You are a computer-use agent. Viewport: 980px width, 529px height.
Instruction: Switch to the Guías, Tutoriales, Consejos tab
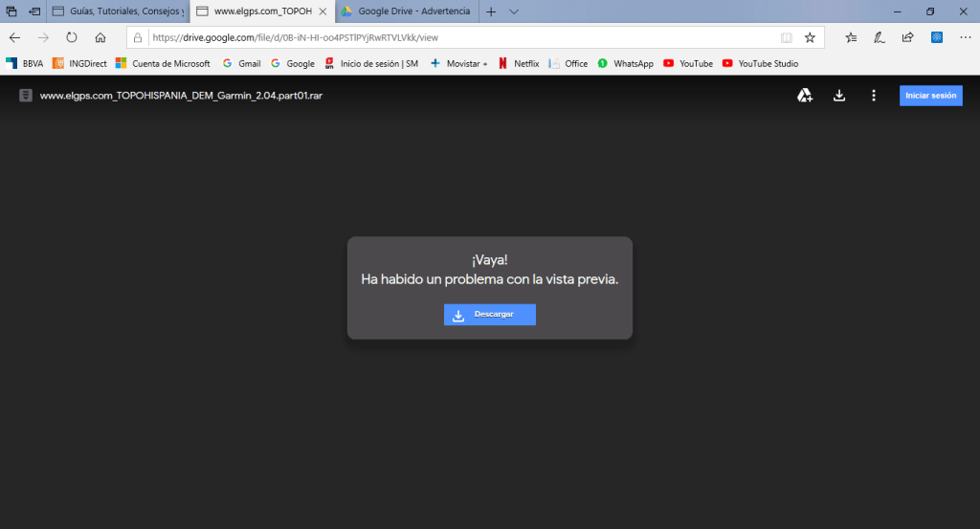117,11
